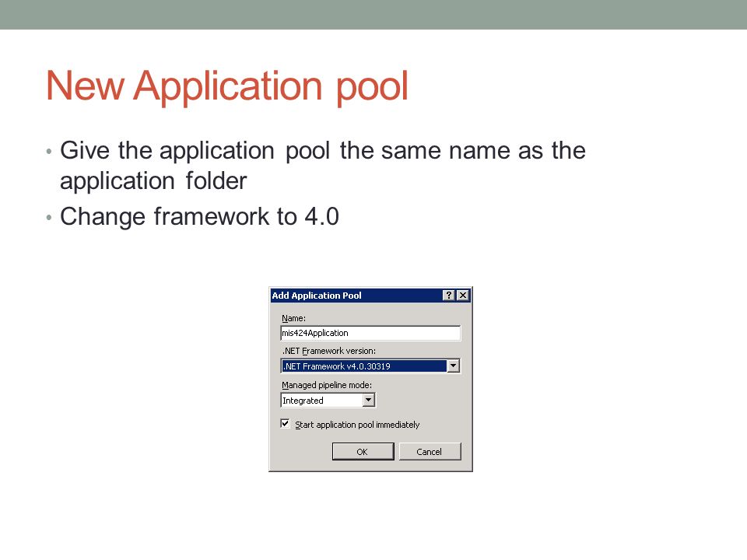Click the Managed pipeline mode label

327,385
